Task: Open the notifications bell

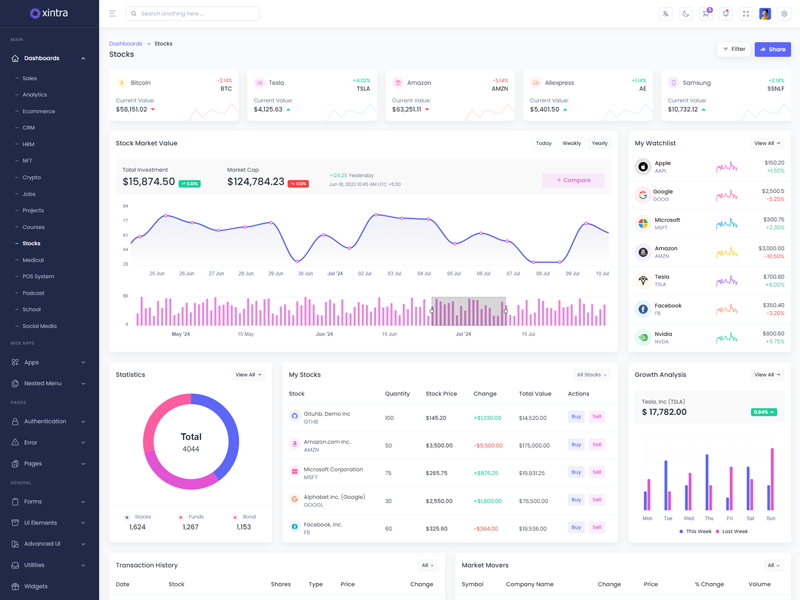Action: tap(726, 14)
